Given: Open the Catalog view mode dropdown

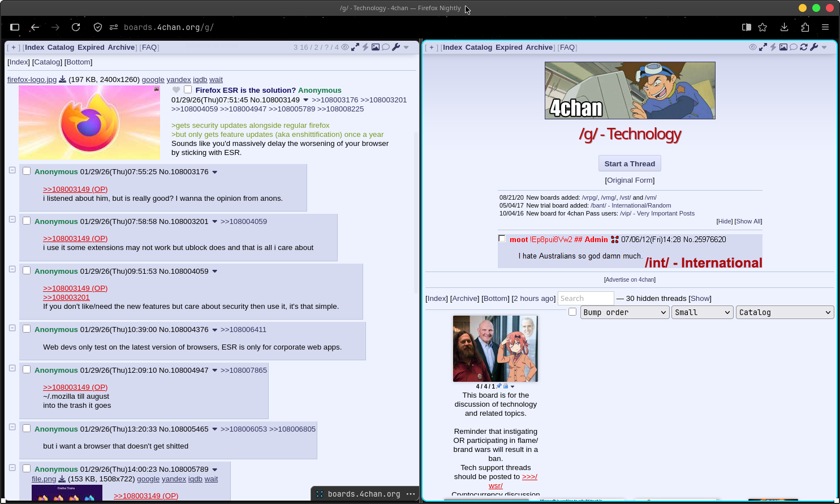Looking at the screenshot, I should 785,312.
